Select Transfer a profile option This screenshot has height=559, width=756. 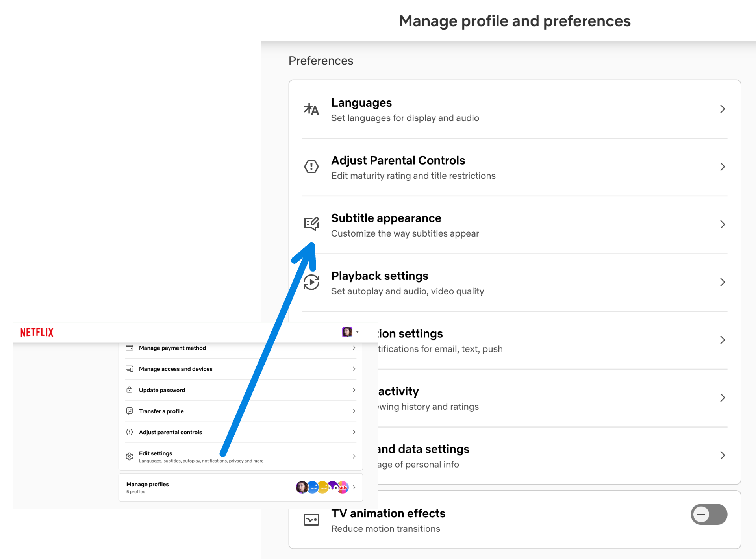point(161,411)
